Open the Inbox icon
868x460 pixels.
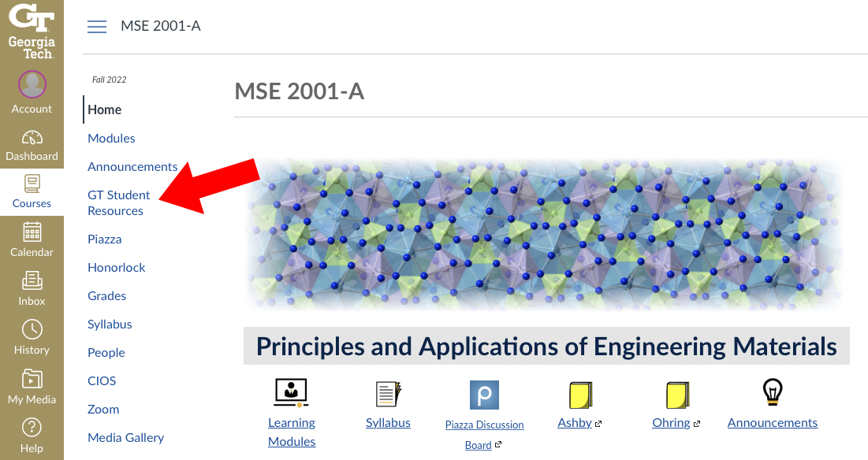pos(32,280)
